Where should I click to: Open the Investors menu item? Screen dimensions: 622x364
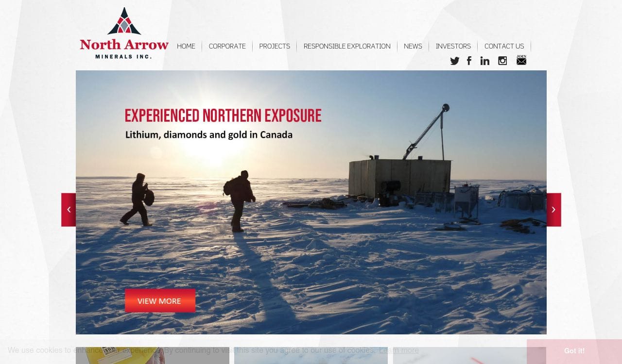pyautogui.click(x=453, y=46)
